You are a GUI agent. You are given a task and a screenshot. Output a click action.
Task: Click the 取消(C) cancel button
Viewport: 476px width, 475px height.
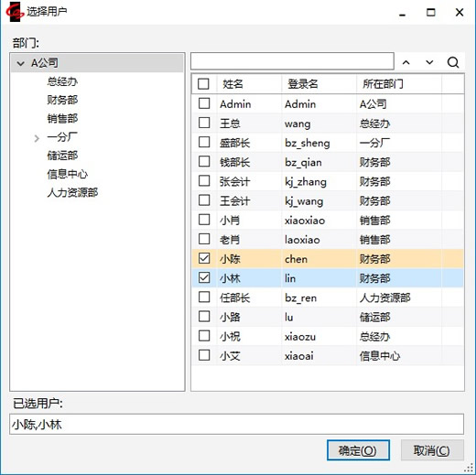pos(432,450)
